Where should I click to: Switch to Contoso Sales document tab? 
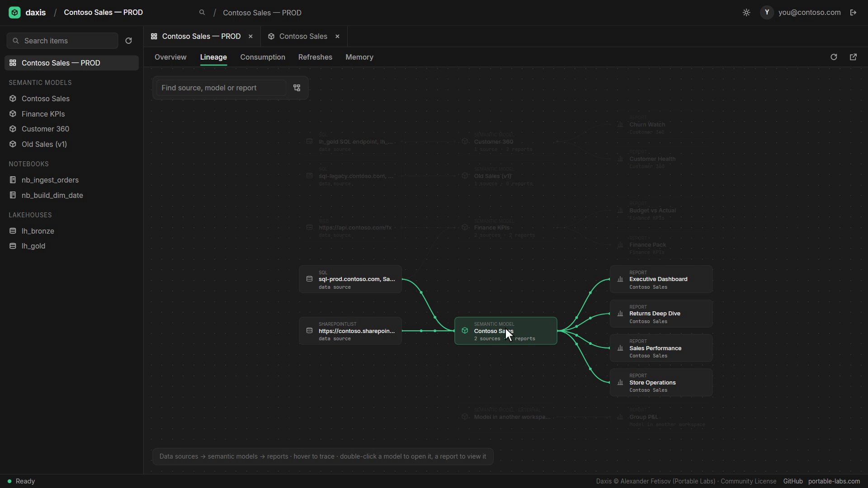303,36
